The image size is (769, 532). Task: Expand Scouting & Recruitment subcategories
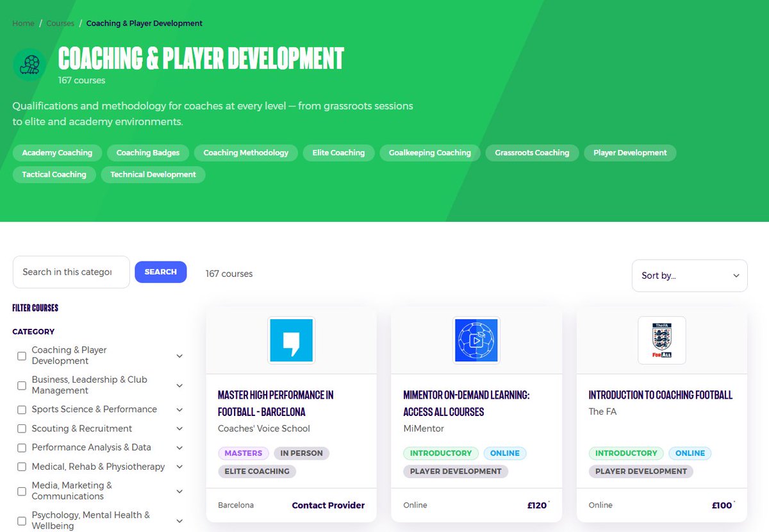click(x=179, y=429)
